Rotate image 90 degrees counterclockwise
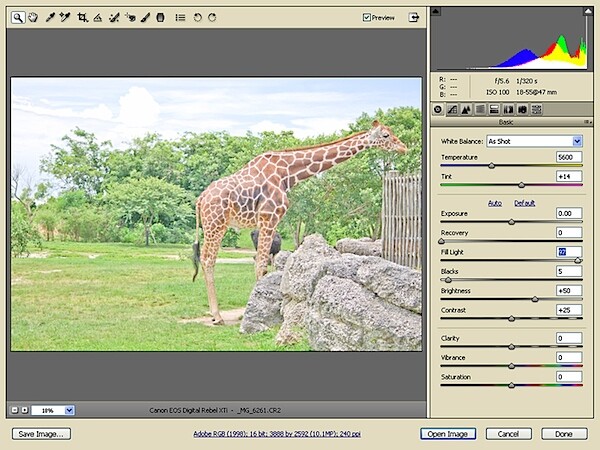This screenshot has height=450, width=600. pos(197,17)
